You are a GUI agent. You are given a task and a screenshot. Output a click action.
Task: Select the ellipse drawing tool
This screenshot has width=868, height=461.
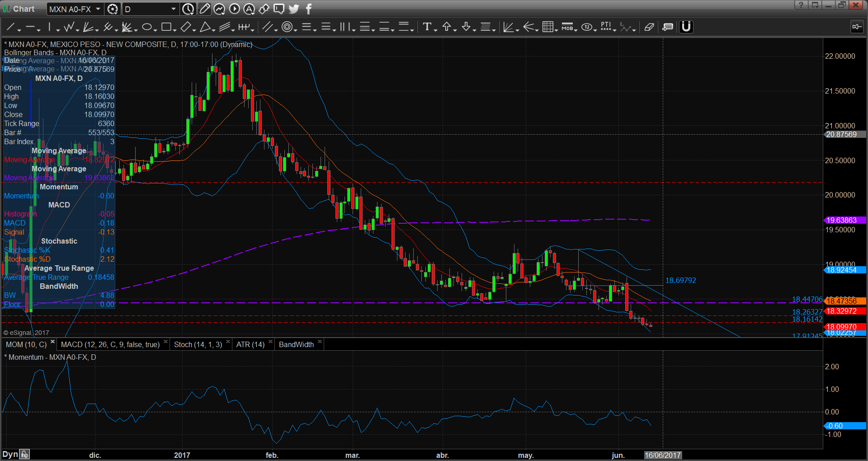tap(146, 27)
